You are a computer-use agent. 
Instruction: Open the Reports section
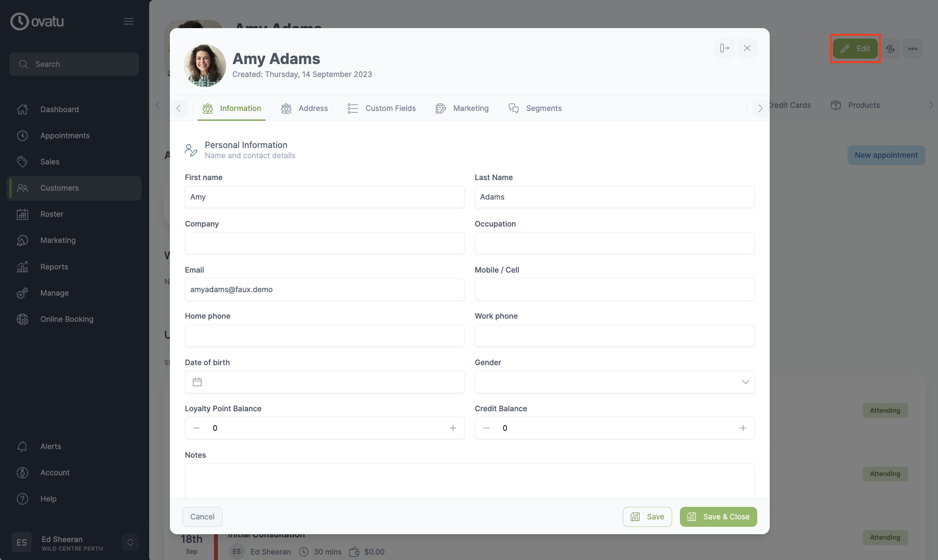pos(55,266)
